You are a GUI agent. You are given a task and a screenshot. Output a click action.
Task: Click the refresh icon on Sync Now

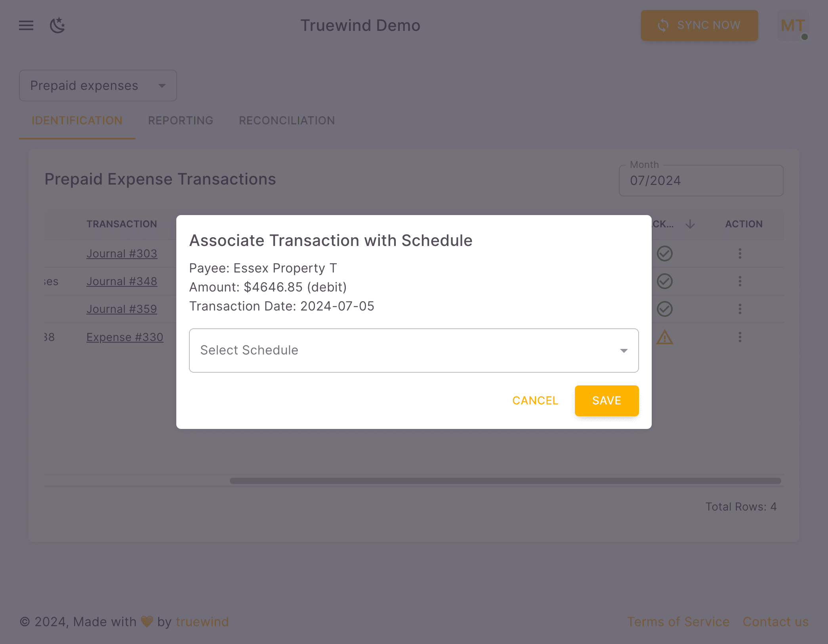pyautogui.click(x=662, y=25)
